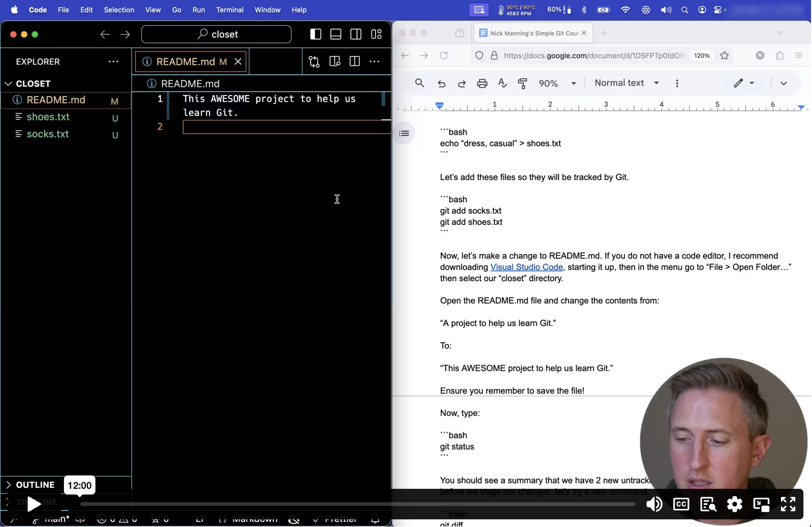Viewport: 812px width, 527px height.
Task: Collapse Docs menus with chevron arrow
Action: 783,84
